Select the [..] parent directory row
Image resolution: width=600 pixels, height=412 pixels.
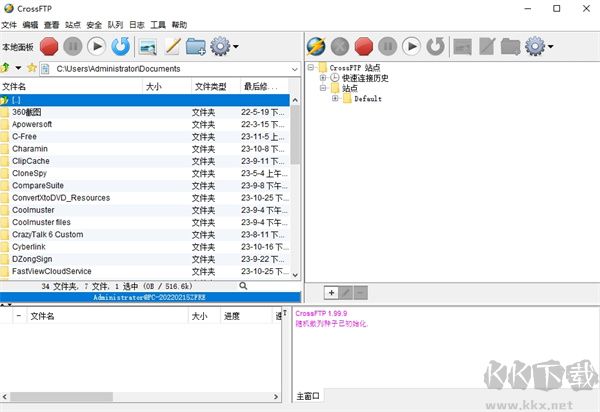[145, 100]
